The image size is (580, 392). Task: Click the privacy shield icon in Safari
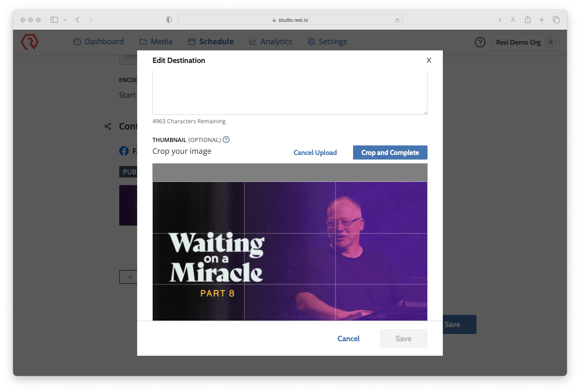click(x=169, y=19)
